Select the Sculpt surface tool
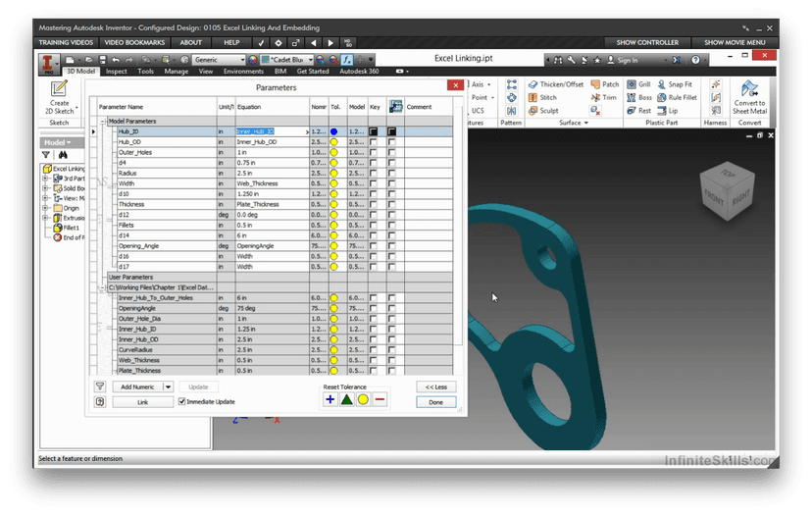This screenshot has height=515, width=812. click(x=543, y=110)
